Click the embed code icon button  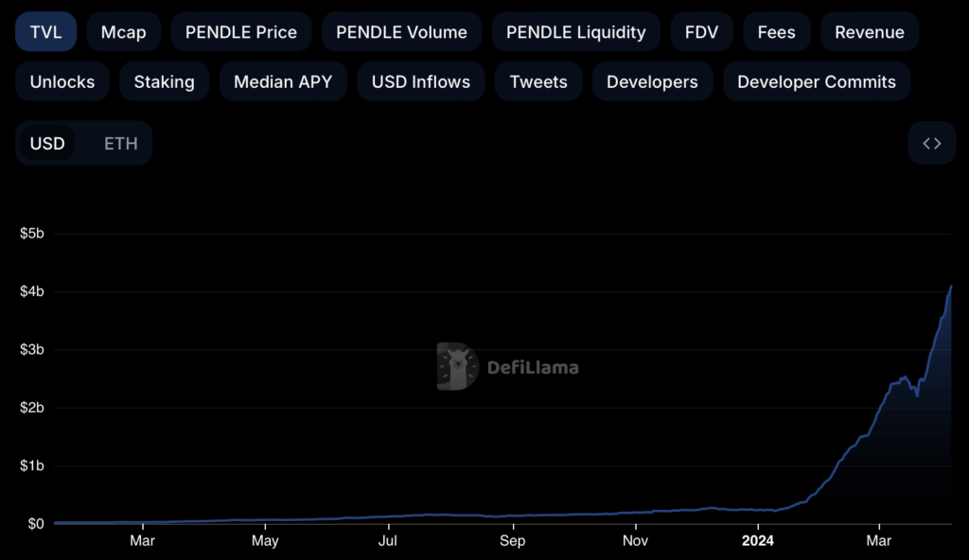coord(931,143)
